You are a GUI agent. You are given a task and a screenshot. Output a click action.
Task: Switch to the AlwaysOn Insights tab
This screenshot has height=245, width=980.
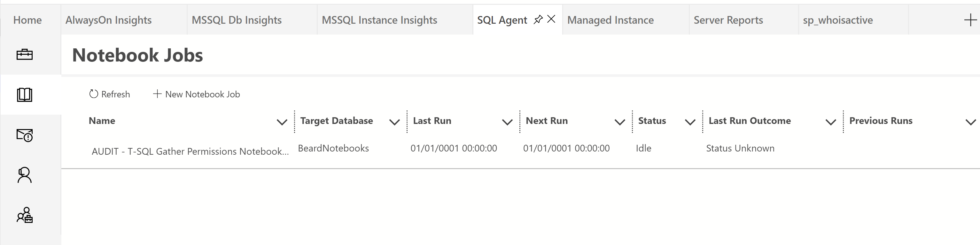tap(108, 20)
